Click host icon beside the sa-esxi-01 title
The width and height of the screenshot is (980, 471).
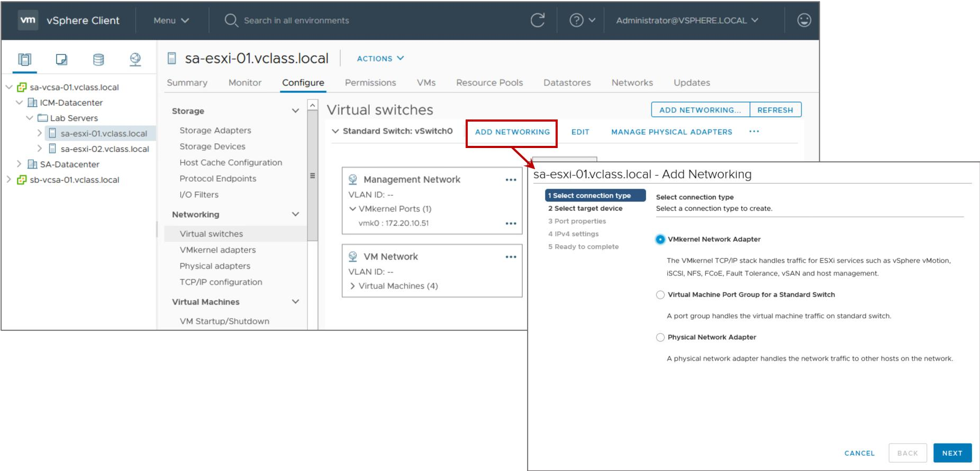pos(171,58)
